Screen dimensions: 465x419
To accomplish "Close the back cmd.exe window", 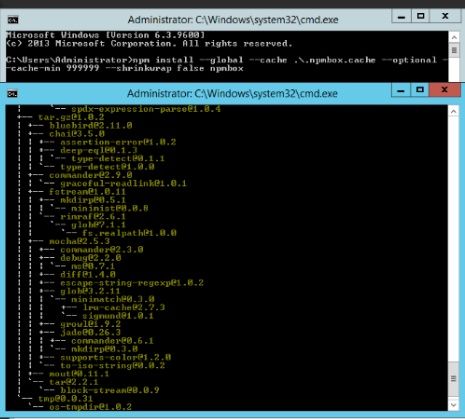I will tap(445, 16).
